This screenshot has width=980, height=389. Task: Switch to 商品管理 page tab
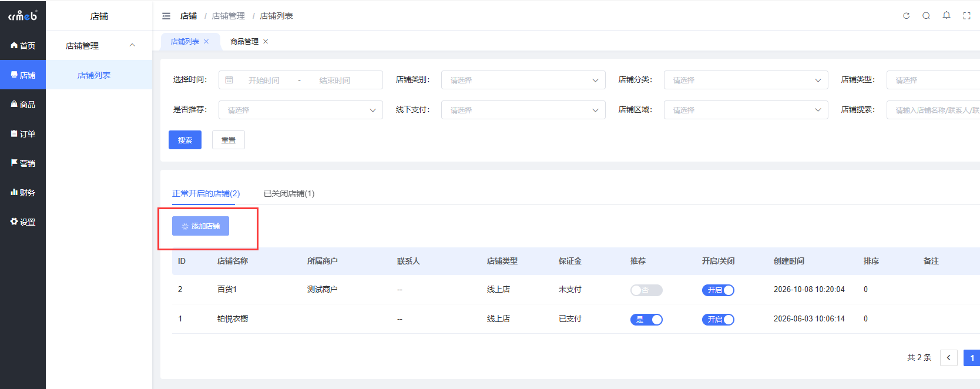(x=244, y=41)
